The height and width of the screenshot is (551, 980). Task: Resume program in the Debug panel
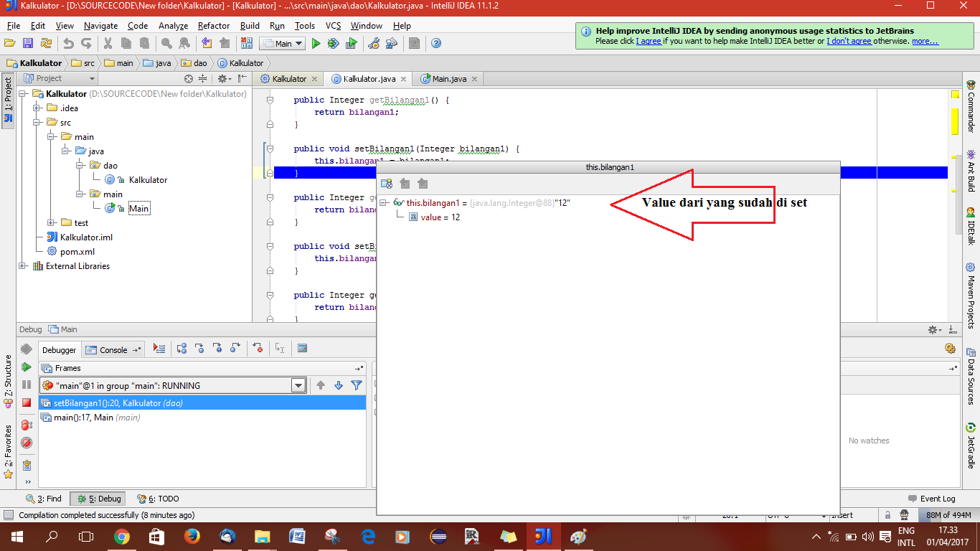(27, 367)
